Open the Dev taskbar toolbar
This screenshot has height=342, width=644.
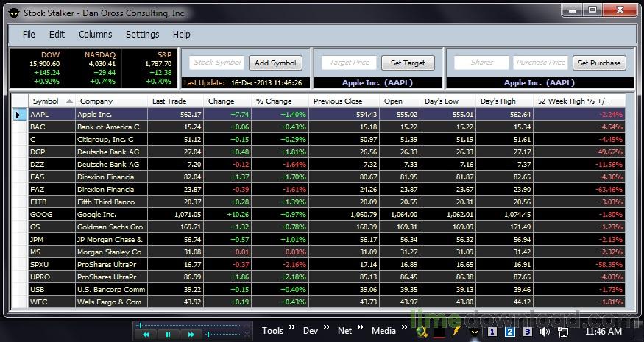click(311, 331)
